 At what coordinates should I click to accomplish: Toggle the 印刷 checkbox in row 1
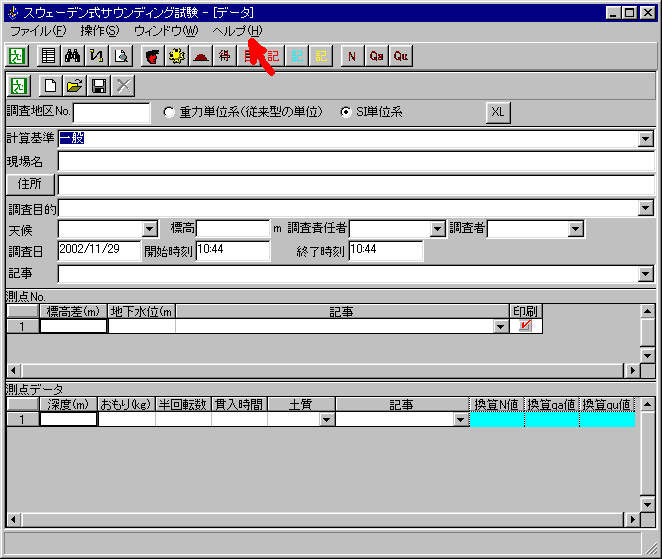pyautogui.click(x=526, y=326)
